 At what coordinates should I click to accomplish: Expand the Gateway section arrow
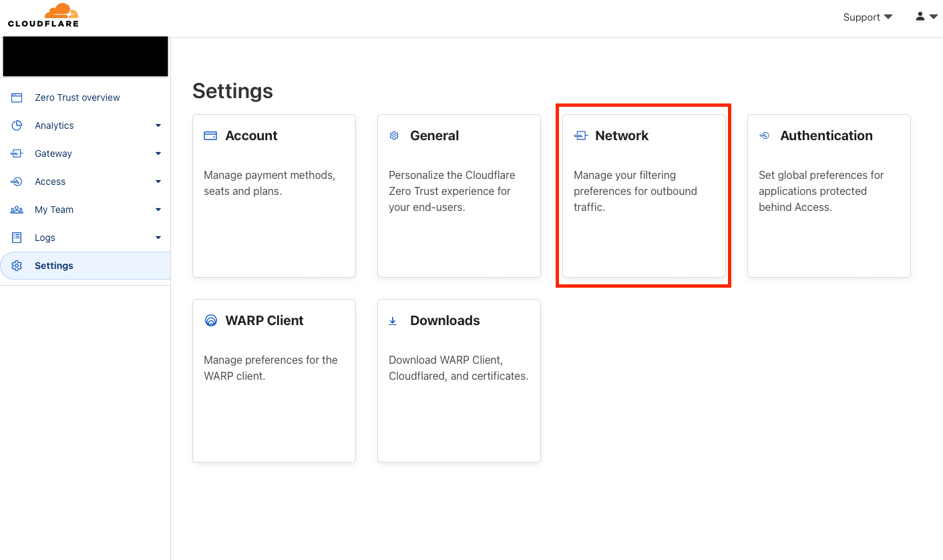tap(158, 154)
